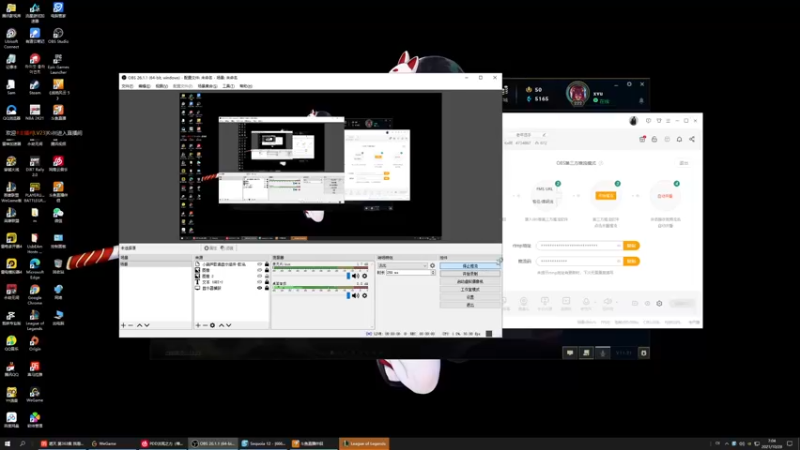
Task: Toggle visibility of first source in Sources list
Action: click(259, 264)
